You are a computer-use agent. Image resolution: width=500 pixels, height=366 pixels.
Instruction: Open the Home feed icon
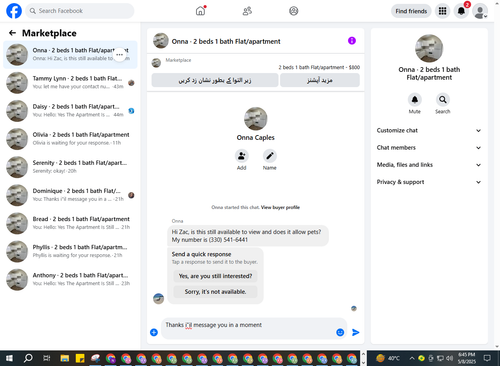(x=200, y=11)
